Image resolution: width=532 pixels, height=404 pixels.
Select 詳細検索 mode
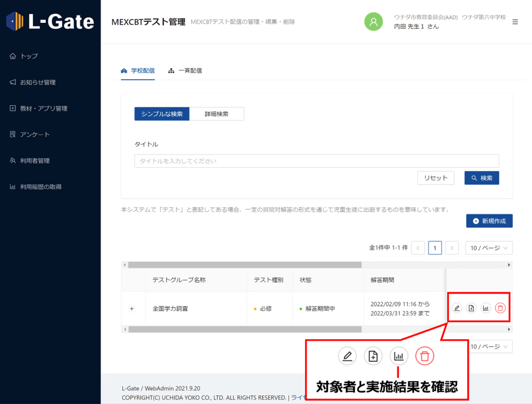point(217,114)
